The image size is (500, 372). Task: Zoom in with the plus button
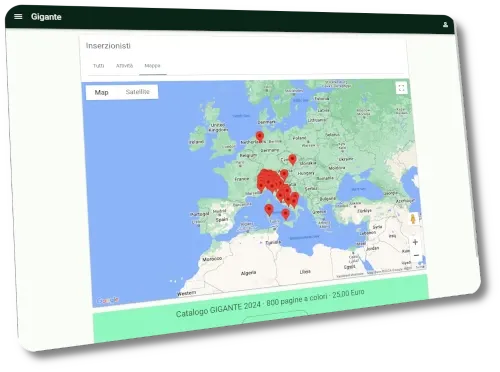click(415, 242)
